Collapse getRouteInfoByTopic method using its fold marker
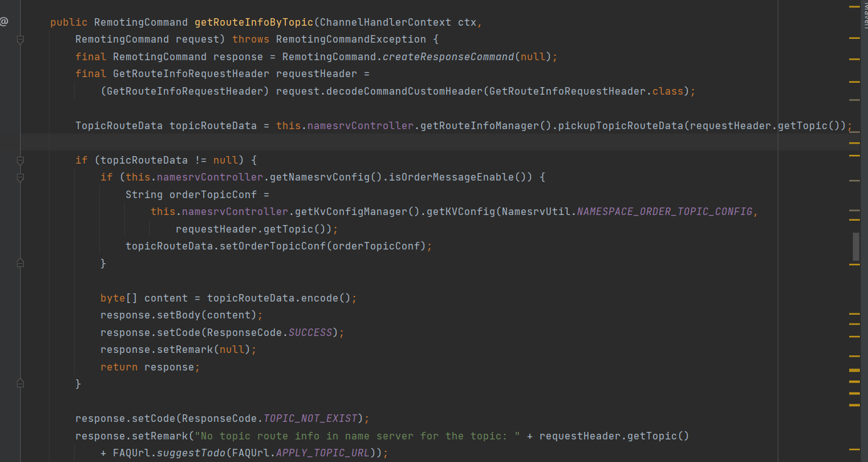This screenshot has height=462, width=868. pos(20,39)
